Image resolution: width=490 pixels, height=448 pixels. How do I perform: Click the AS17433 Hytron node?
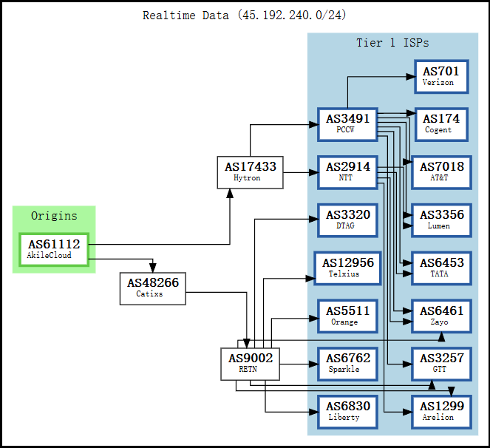tap(250, 172)
